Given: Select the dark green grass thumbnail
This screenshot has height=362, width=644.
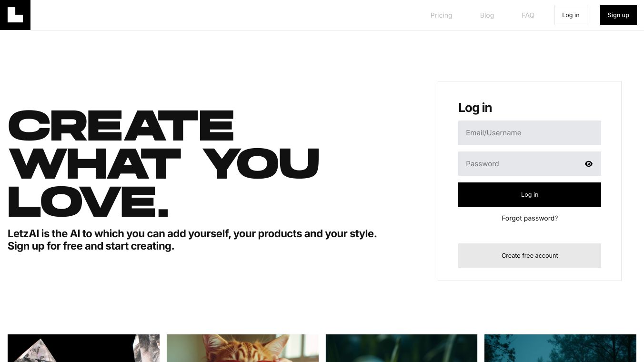Looking at the screenshot, I should [x=401, y=348].
